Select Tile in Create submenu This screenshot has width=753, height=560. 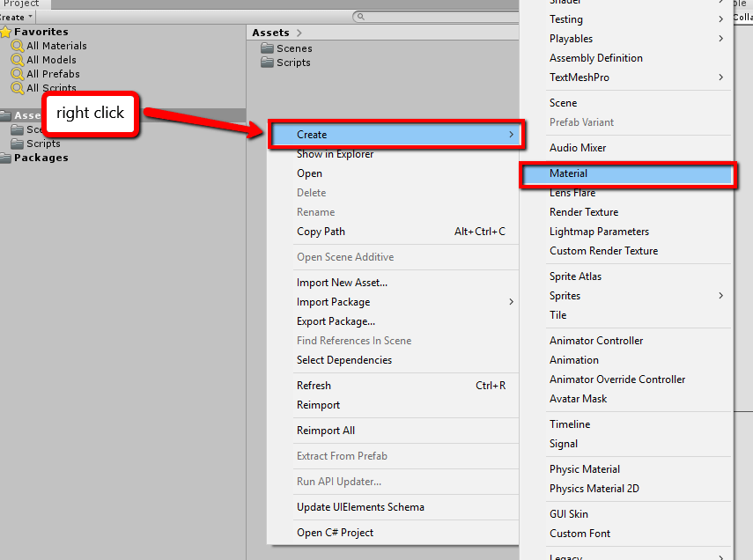(x=557, y=315)
